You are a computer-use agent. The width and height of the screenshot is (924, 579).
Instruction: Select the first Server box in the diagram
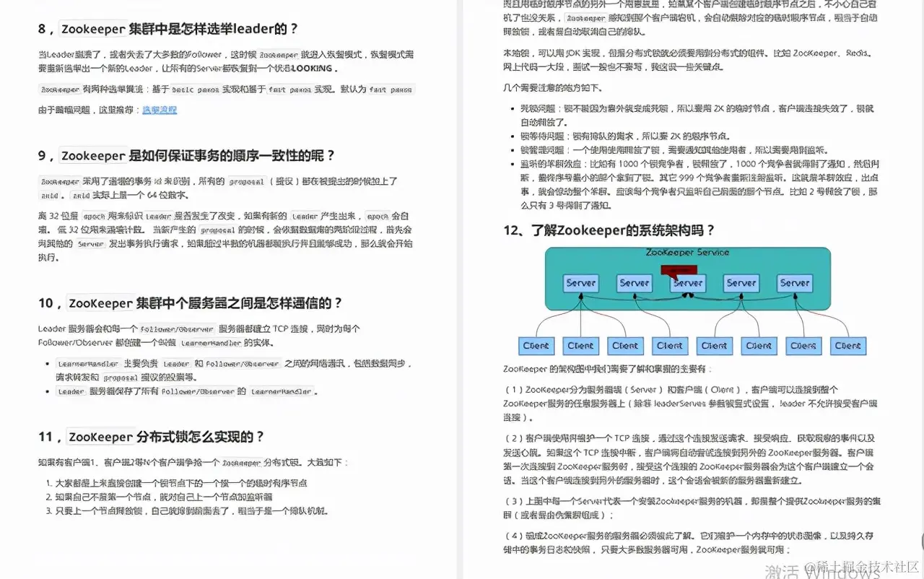(580, 283)
